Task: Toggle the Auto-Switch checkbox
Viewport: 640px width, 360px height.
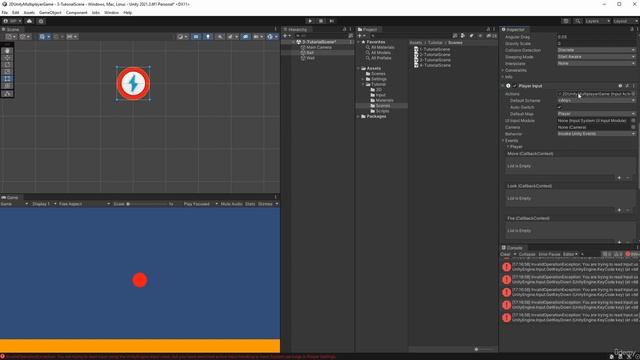Action: tap(560, 107)
